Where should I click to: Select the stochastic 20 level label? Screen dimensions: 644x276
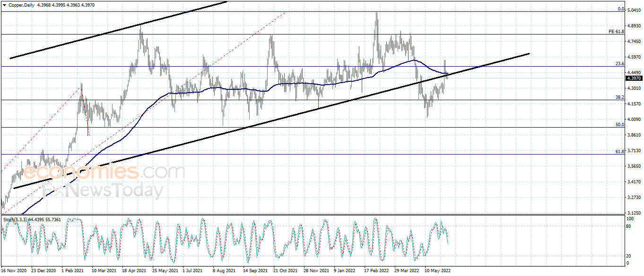point(629,256)
